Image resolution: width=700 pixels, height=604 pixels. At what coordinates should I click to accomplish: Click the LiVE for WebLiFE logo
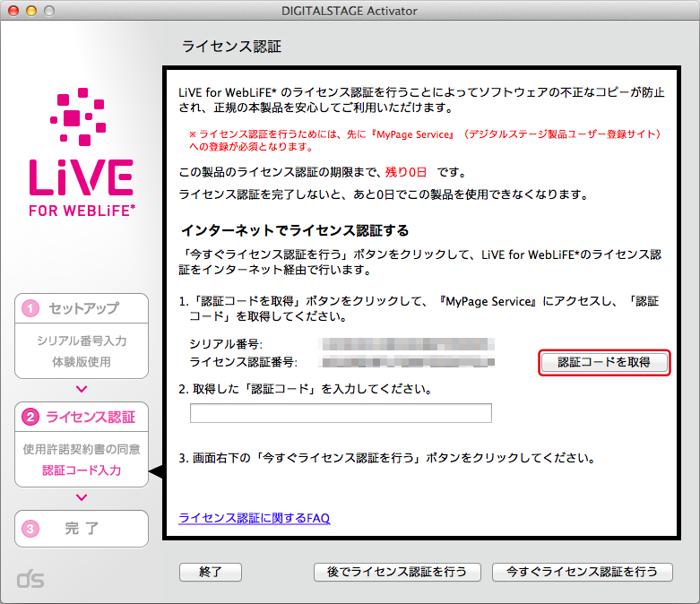click(82, 152)
